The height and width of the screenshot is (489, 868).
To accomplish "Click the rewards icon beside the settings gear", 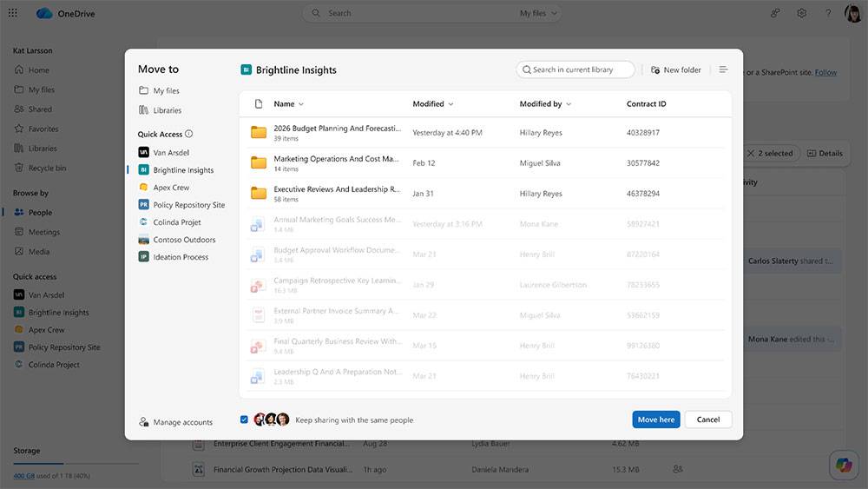I will pos(775,13).
